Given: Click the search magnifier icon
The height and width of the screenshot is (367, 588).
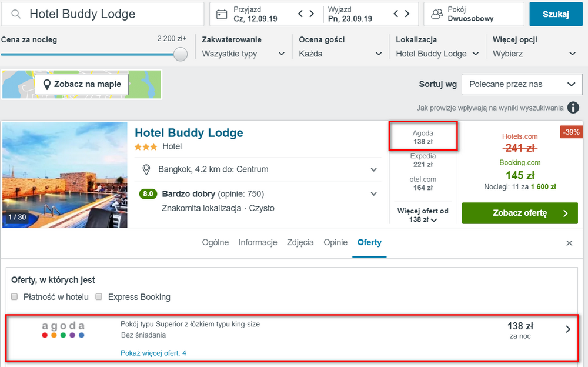Looking at the screenshot, I should coord(16,14).
